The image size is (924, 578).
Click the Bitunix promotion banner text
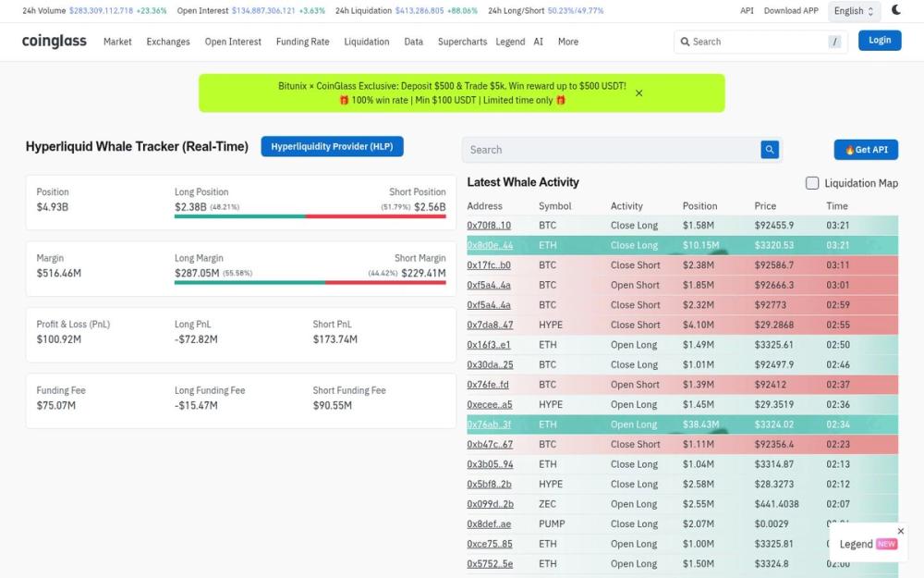coord(452,93)
